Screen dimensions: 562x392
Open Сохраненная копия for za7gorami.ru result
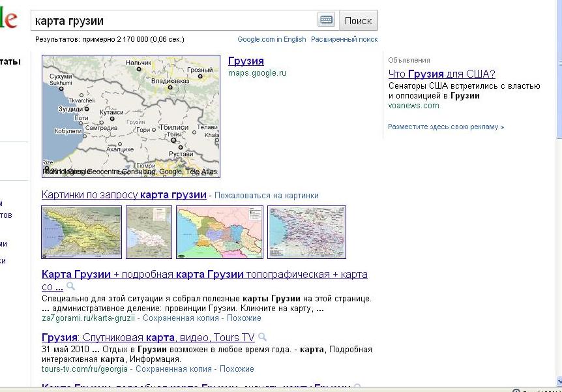(x=181, y=318)
